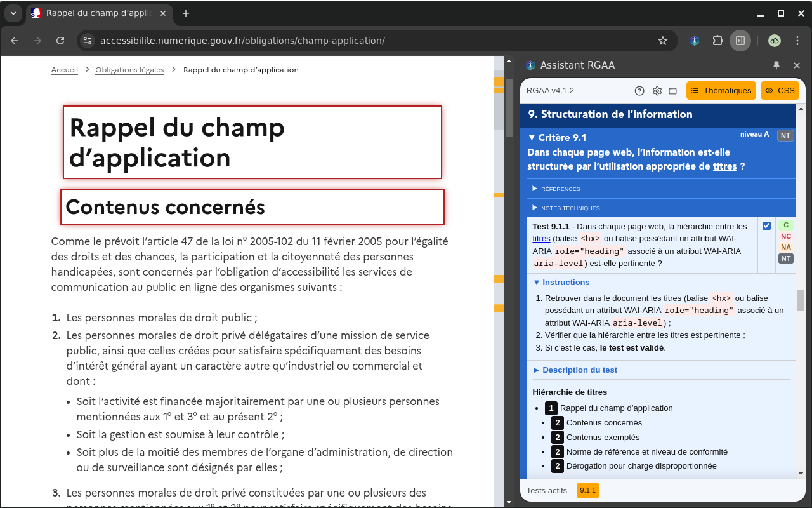Mark Test 9.1.1 as conforming (C)

[x=786, y=225]
